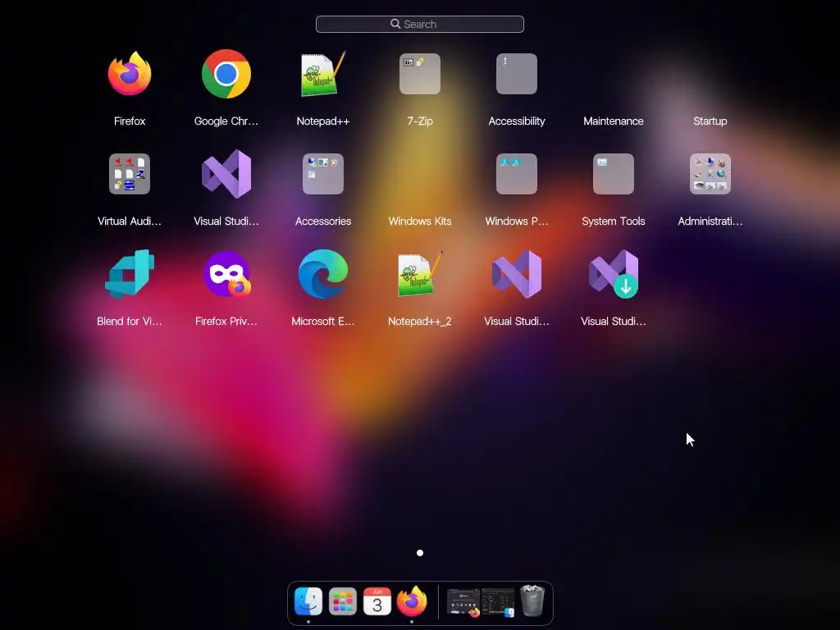Open the Notepad++_2 app
Screen dimensions: 840x630
coord(420,274)
